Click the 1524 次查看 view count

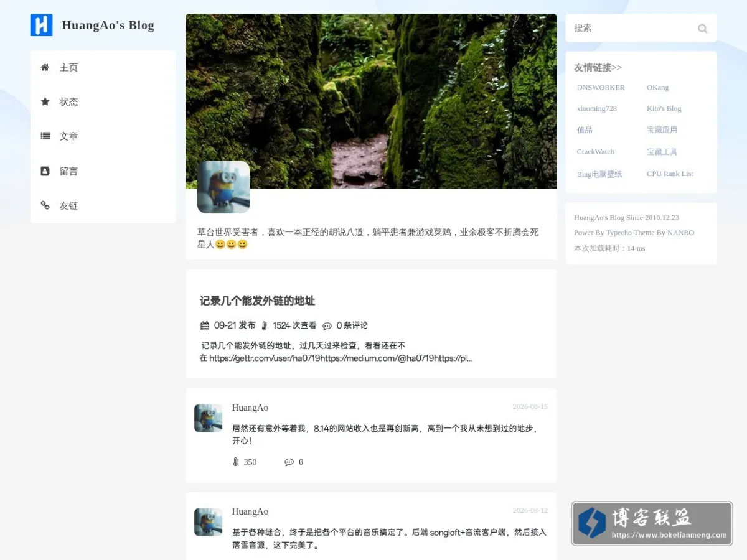(294, 325)
